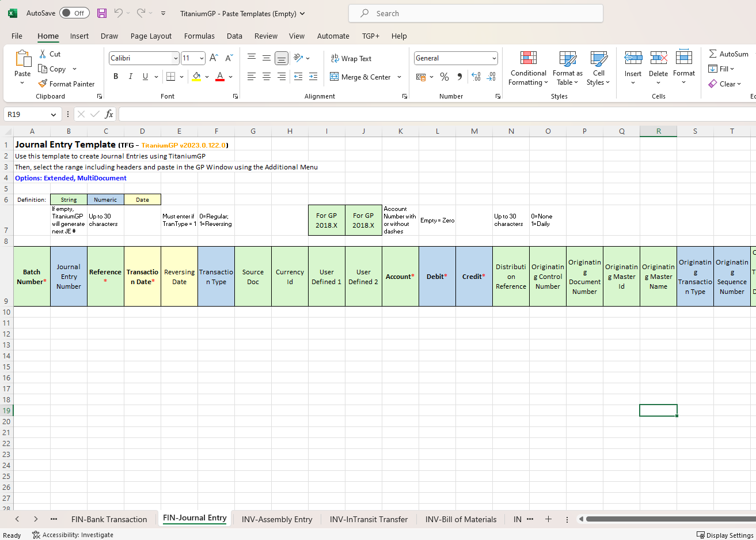Image resolution: width=756 pixels, height=540 pixels.
Task: Click the Increase Indent icon
Action: click(313, 76)
